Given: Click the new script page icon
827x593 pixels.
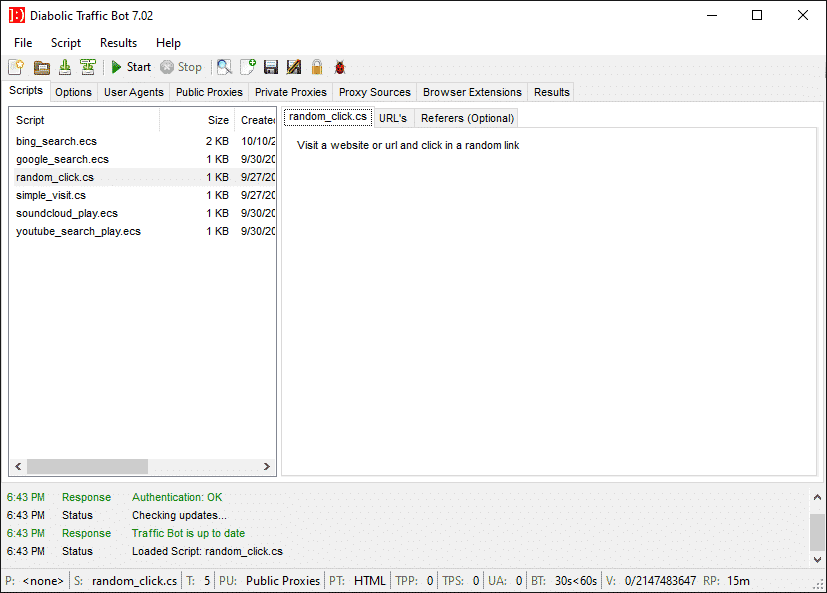Looking at the screenshot, I should tap(247, 66).
